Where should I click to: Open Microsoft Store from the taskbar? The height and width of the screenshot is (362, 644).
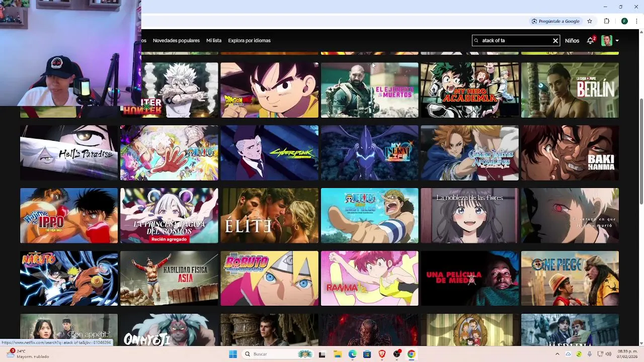coord(367,354)
